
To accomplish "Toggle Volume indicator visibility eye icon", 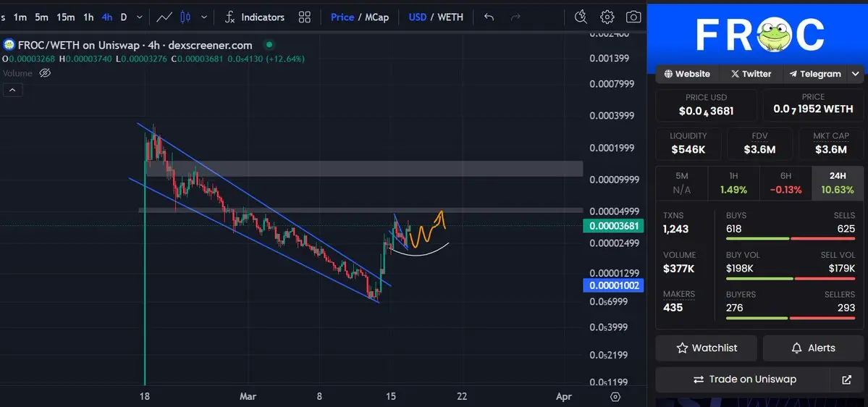I will click(x=46, y=73).
